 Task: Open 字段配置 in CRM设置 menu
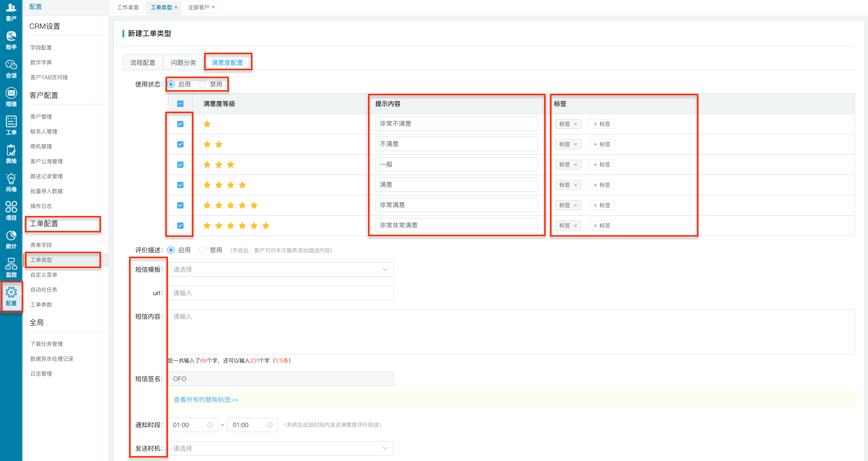click(41, 47)
